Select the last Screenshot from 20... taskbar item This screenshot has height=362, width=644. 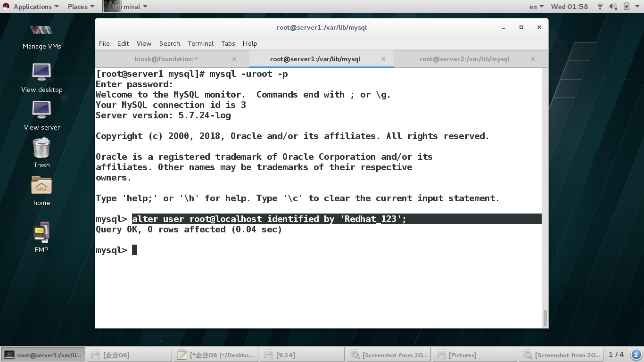[561, 354]
